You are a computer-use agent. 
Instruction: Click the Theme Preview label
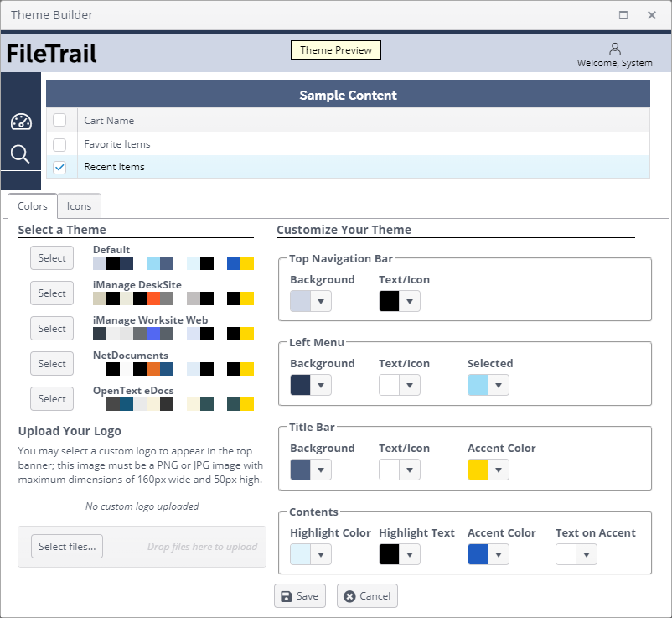coord(336,50)
